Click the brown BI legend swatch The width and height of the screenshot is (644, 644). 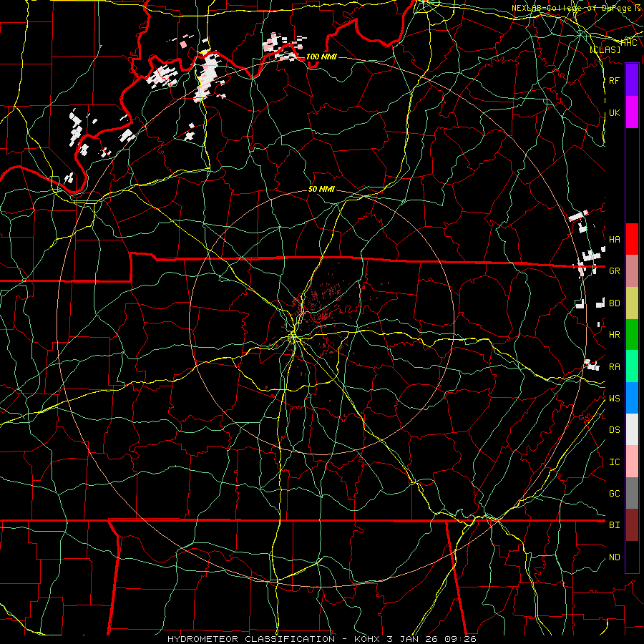(x=632, y=525)
